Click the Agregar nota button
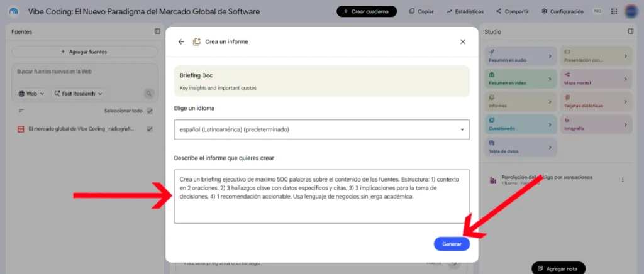 pyautogui.click(x=558, y=269)
